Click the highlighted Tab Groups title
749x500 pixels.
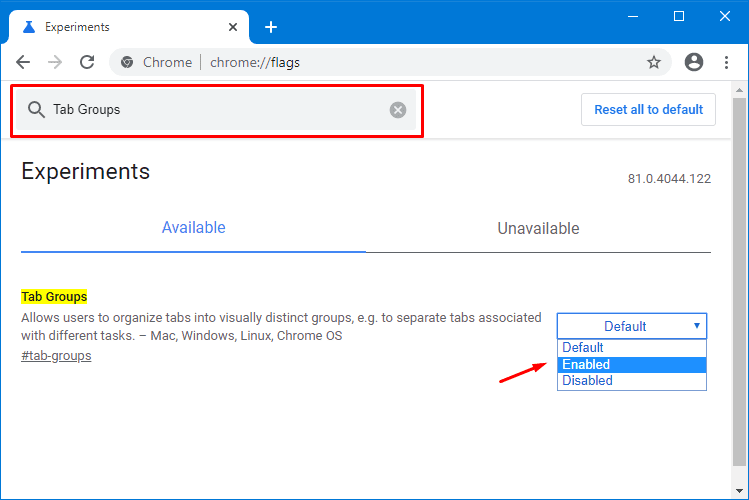click(x=54, y=297)
